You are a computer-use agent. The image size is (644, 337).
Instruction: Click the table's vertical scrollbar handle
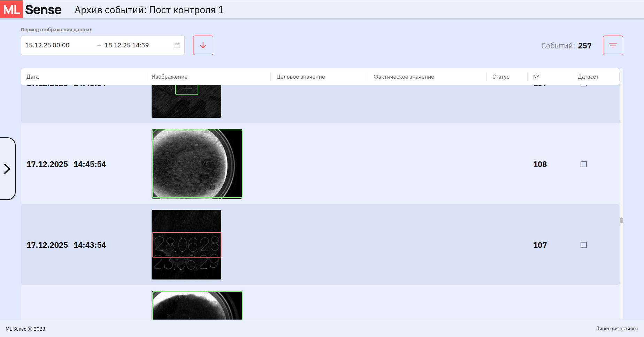[x=621, y=220]
